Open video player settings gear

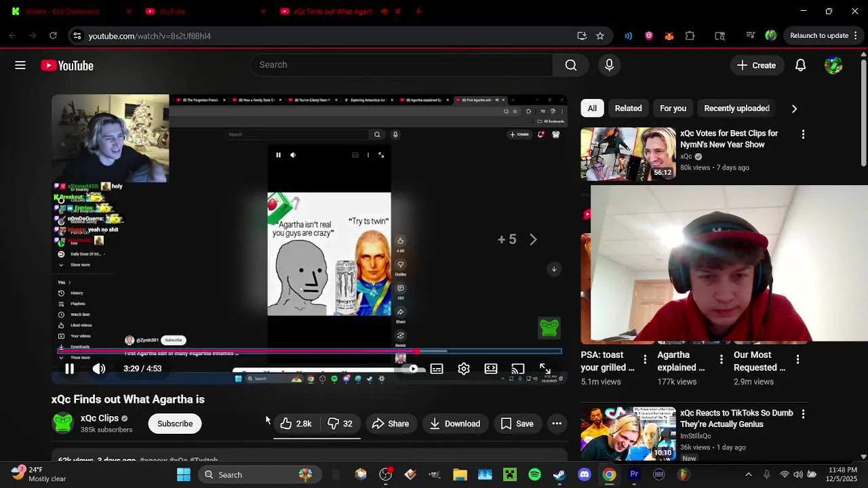pyautogui.click(x=464, y=369)
